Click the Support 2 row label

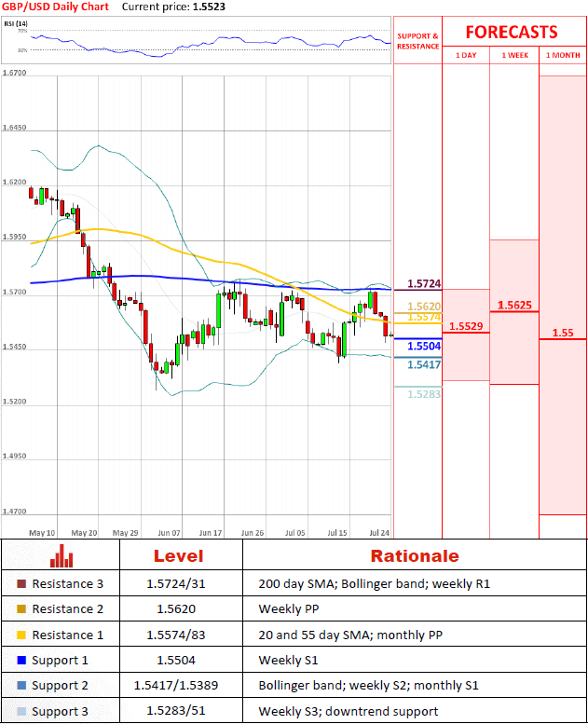click(60, 686)
